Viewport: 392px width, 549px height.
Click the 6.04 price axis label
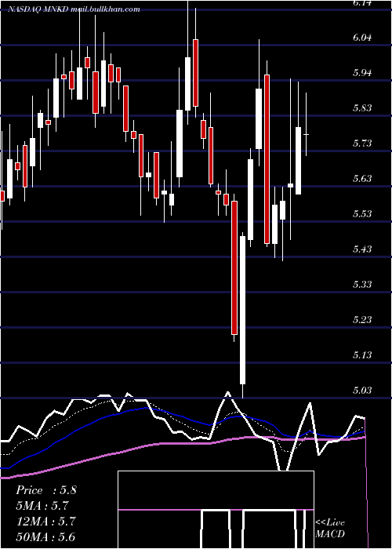(x=361, y=38)
